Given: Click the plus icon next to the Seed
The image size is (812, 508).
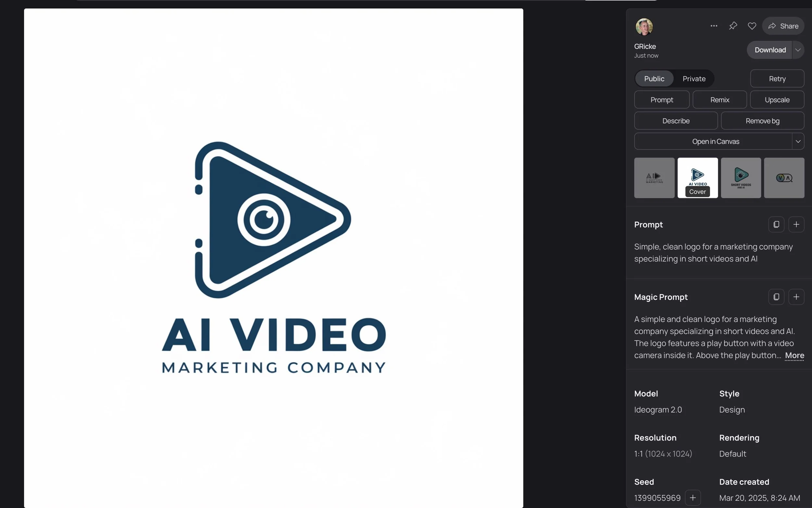Looking at the screenshot, I should point(692,498).
